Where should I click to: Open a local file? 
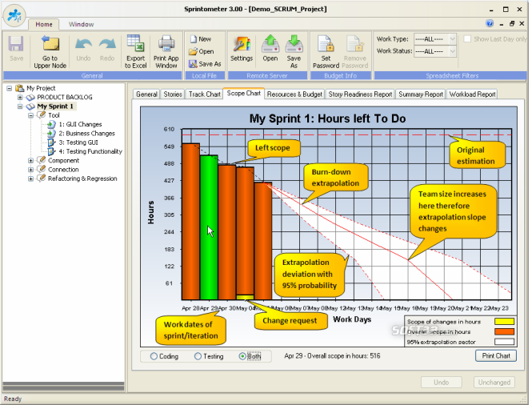coord(202,51)
